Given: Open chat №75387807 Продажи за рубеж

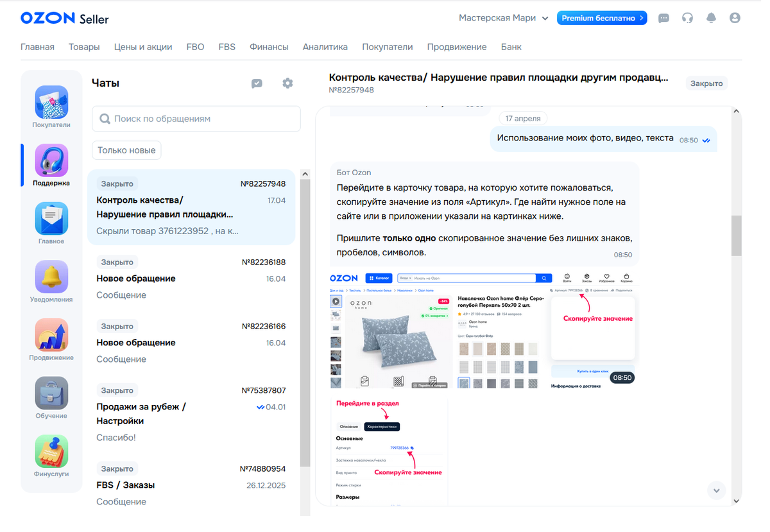Looking at the screenshot, I should click(x=191, y=414).
